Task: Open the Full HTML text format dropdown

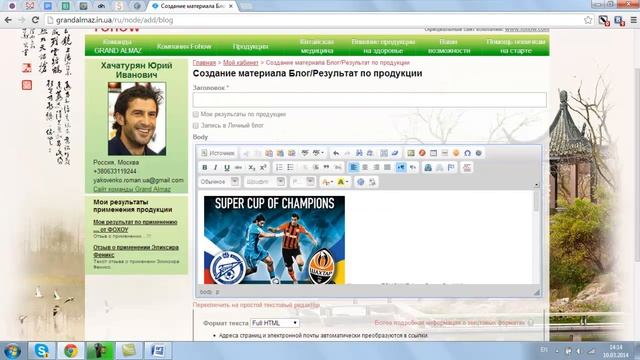Action: pos(275,323)
